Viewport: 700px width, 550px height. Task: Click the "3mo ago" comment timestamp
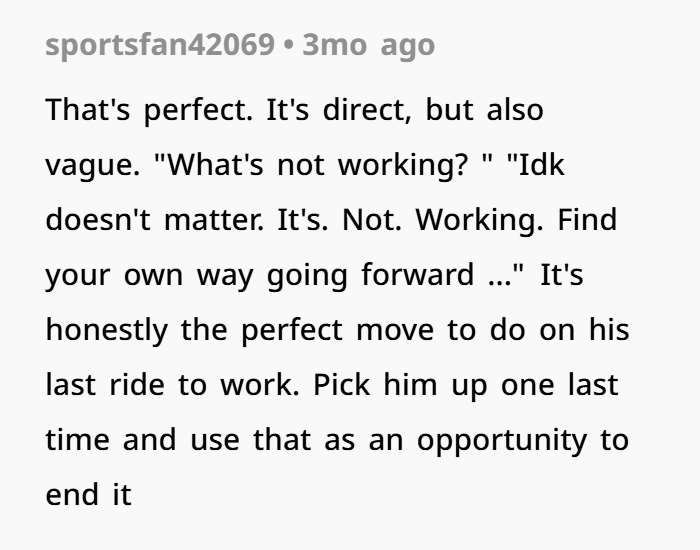click(368, 45)
